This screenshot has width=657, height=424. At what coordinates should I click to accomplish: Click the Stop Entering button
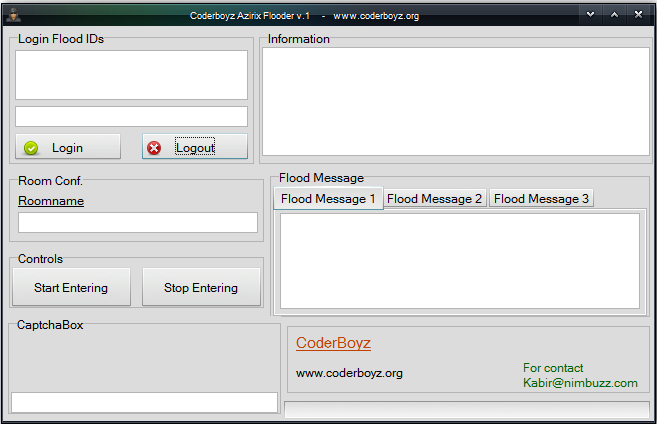click(201, 288)
